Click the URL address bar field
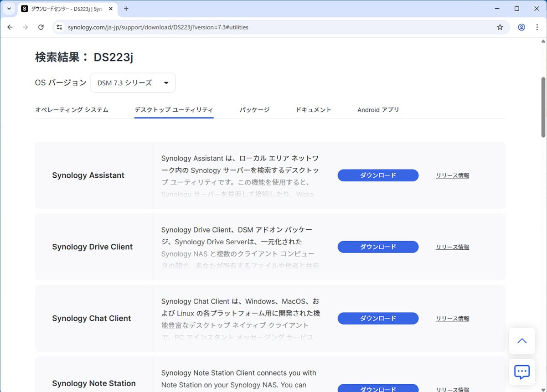This screenshot has height=392, width=547. pyautogui.click(x=273, y=27)
